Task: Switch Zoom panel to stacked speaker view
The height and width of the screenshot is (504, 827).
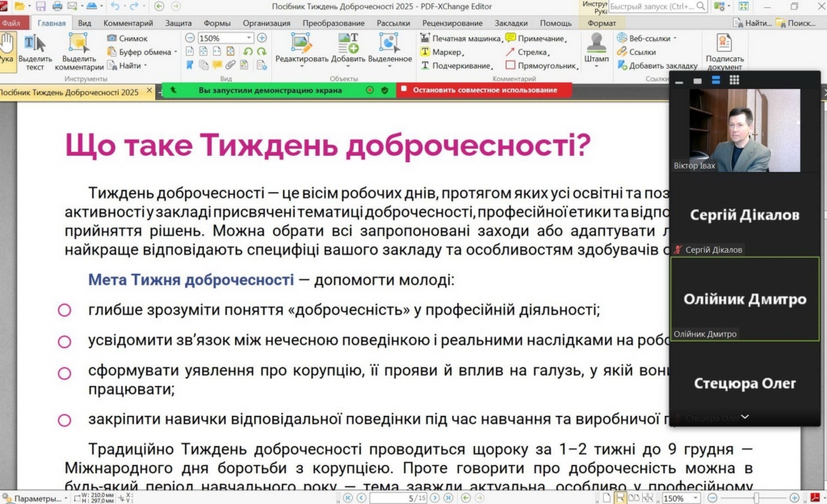Action: tap(715, 81)
